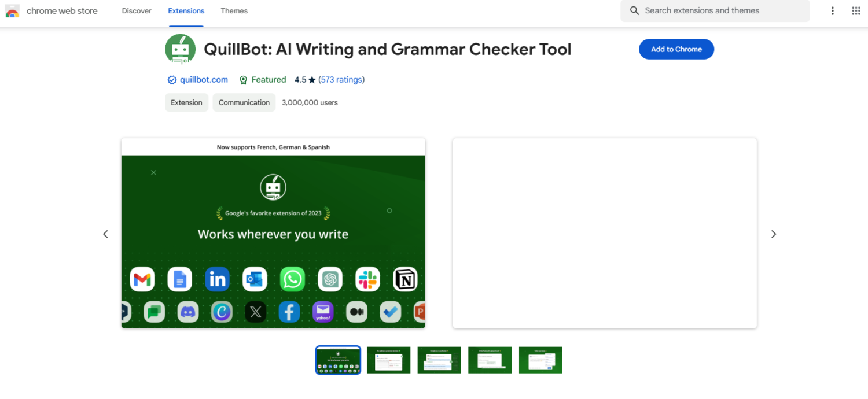Open the Themes tab
868x399 pixels.
[x=234, y=11]
